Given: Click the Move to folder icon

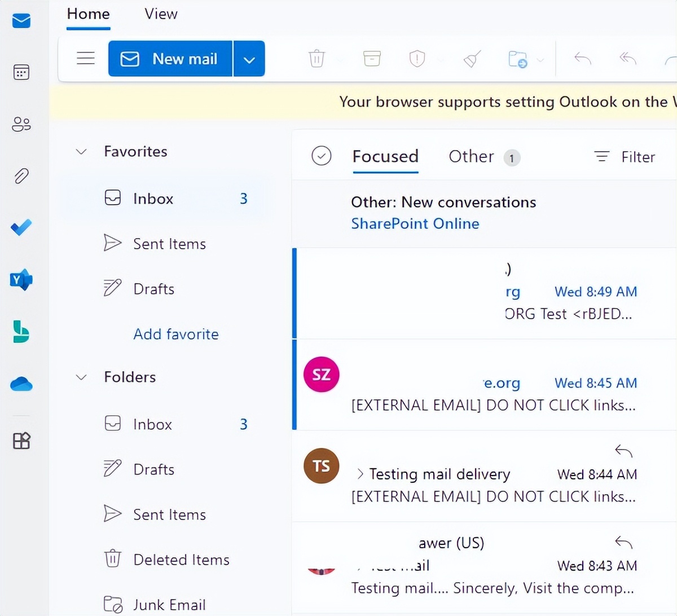Looking at the screenshot, I should (517, 59).
